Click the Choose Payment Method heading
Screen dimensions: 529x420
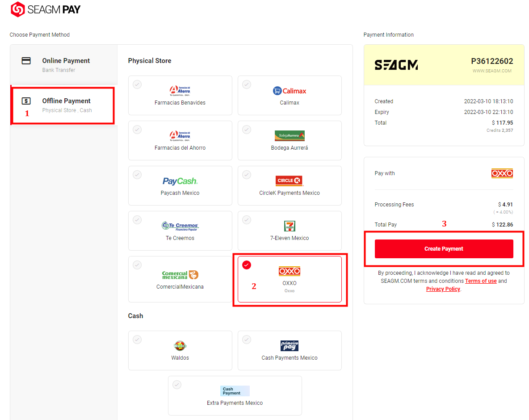point(39,35)
